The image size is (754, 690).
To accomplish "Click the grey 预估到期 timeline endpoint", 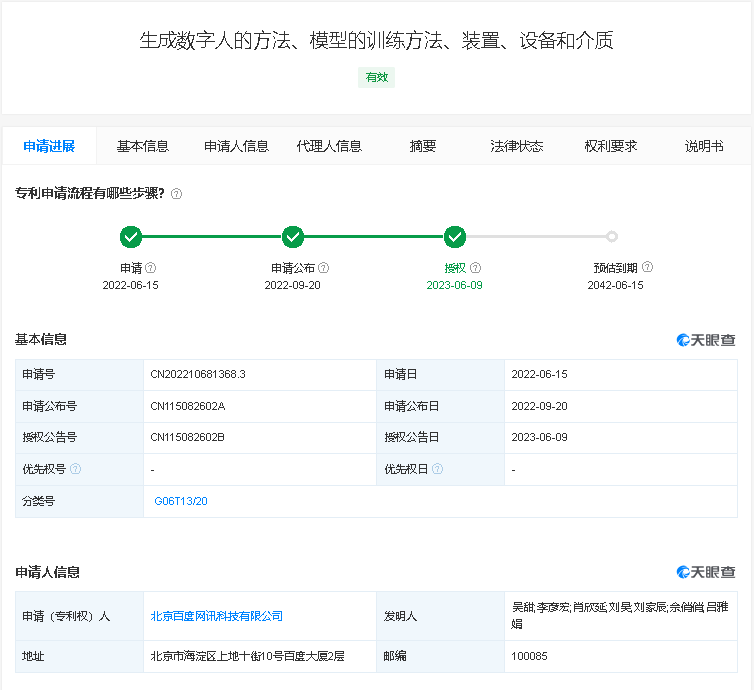I will click(x=612, y=237).
